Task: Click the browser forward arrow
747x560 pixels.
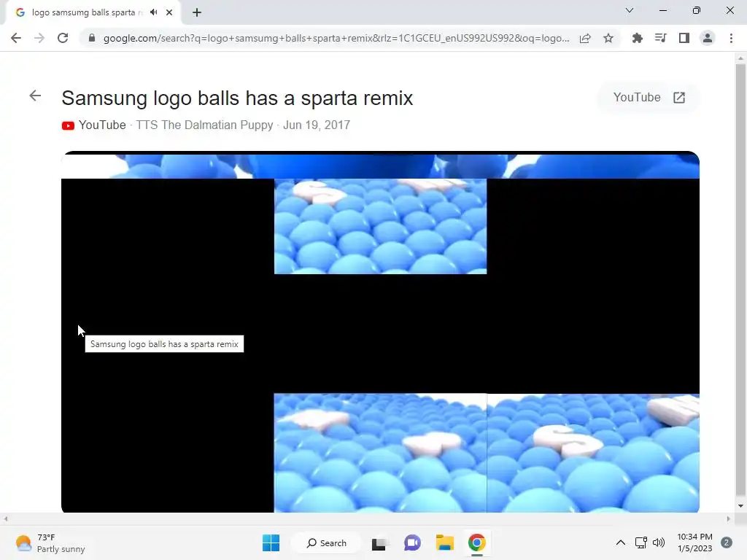Action: tap(39, 38)
